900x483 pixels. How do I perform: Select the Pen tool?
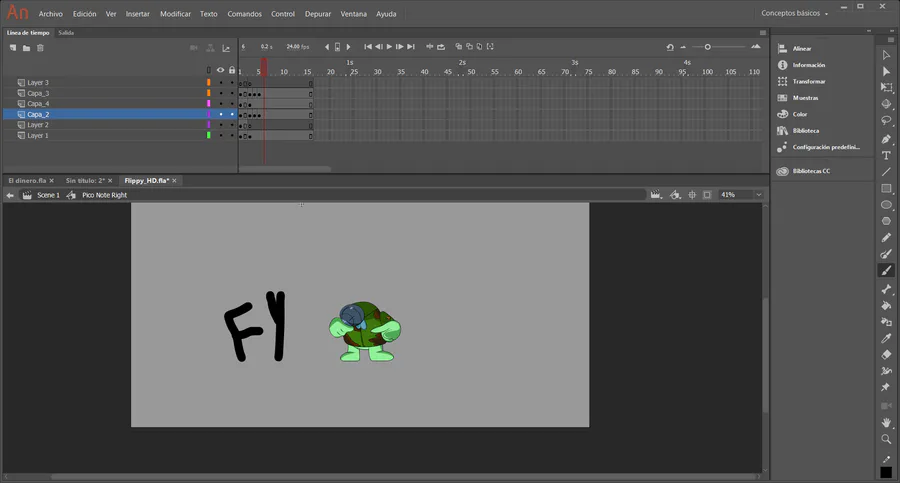pyautogui.click(x=886, y=139)
